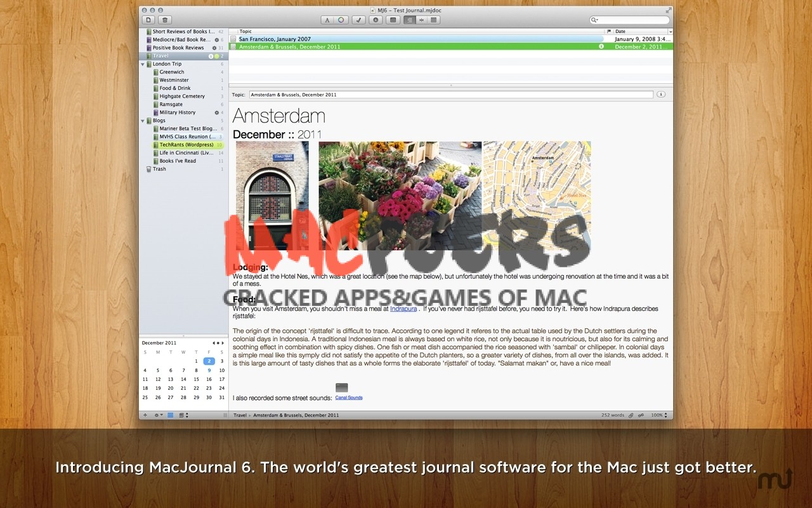Image resolution: width=812 pixels, height=508 pixels.
Task: Click the Topic text field
Action: point(451,95)
